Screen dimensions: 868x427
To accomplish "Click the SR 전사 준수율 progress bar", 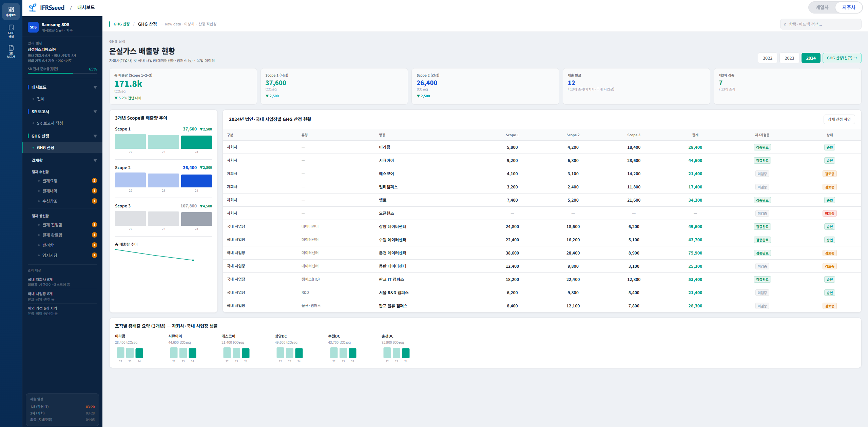I will [x=62, y=73].
